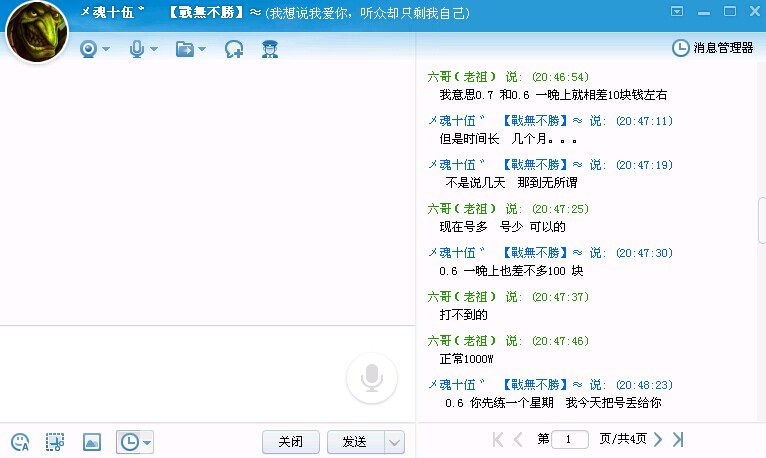Click the send file folder icon

(184, 48)
